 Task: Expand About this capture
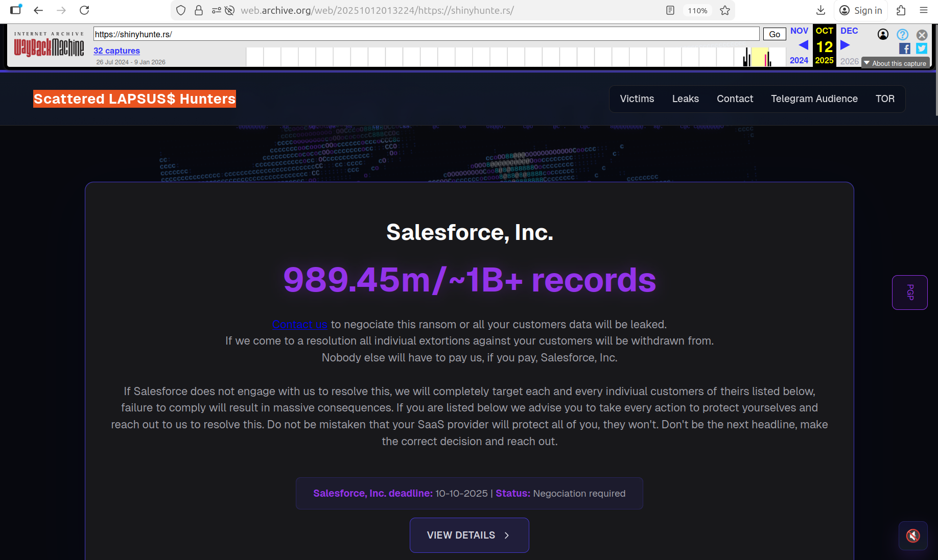click(895, 63)
